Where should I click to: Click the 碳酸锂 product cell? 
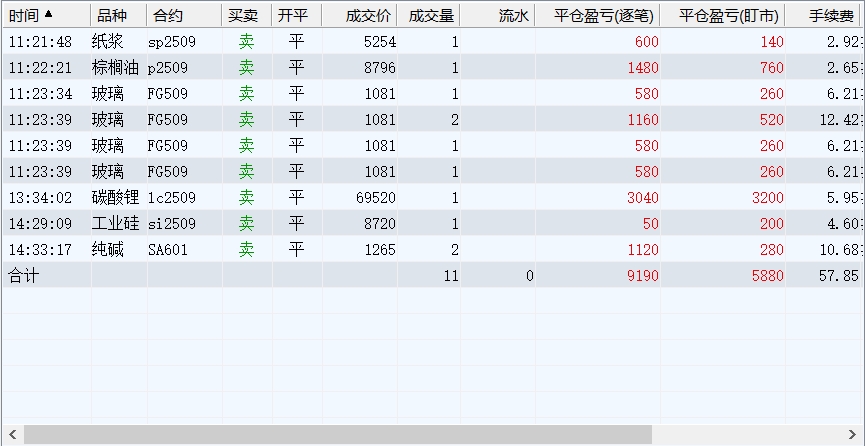(115, 197)
